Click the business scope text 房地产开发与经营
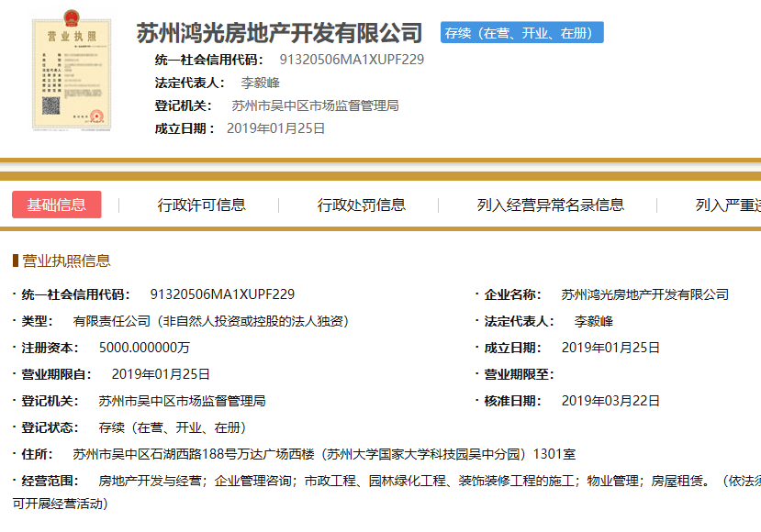 (x=150, y=481)
